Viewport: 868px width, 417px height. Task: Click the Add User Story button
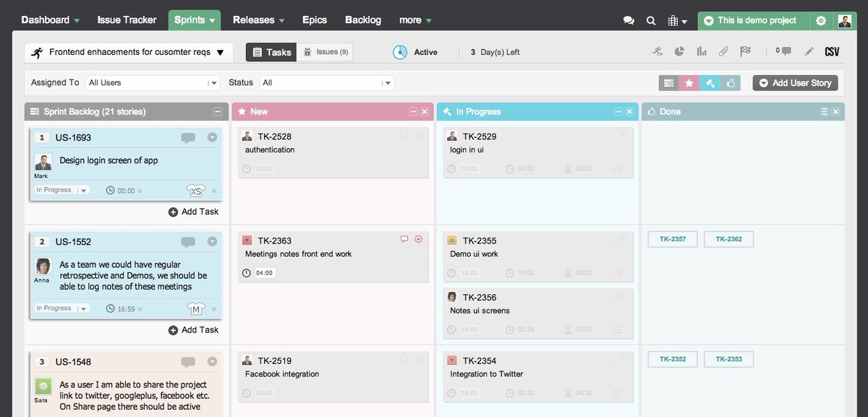click(795, 83)
